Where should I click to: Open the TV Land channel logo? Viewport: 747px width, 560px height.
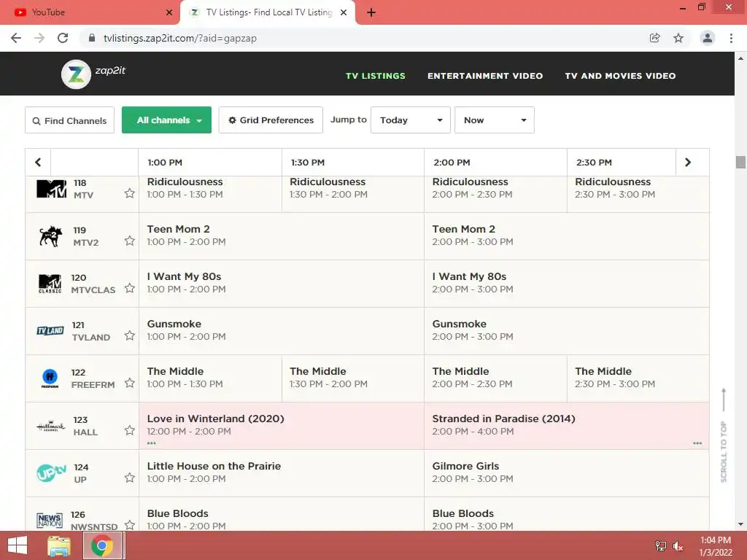point(50,331)
